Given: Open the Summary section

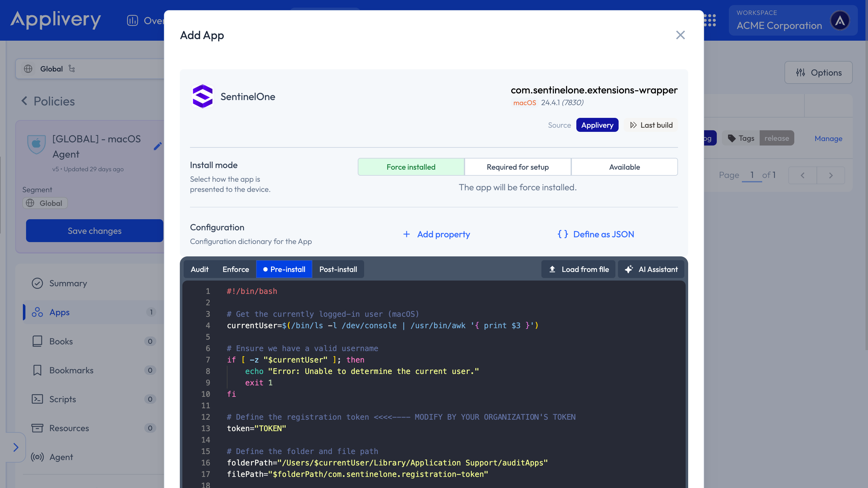Looking at the screenshot, I should [x=93, y=283].
